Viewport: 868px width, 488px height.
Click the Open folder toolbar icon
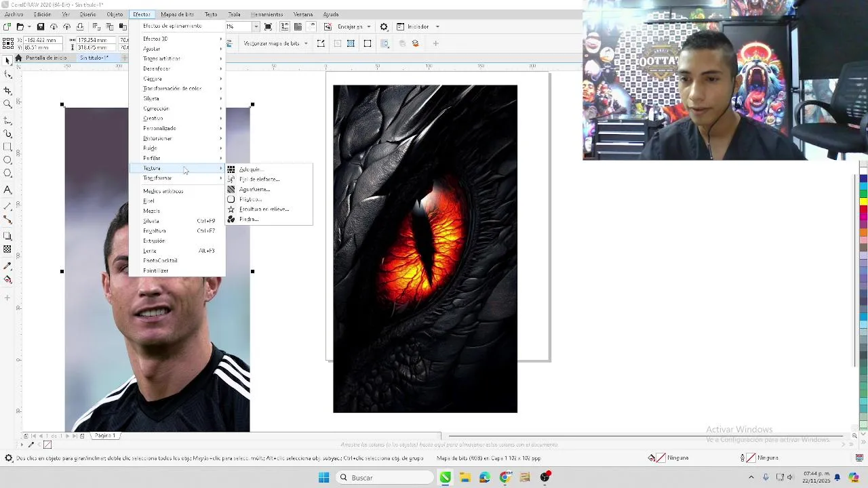coord(20,26)
